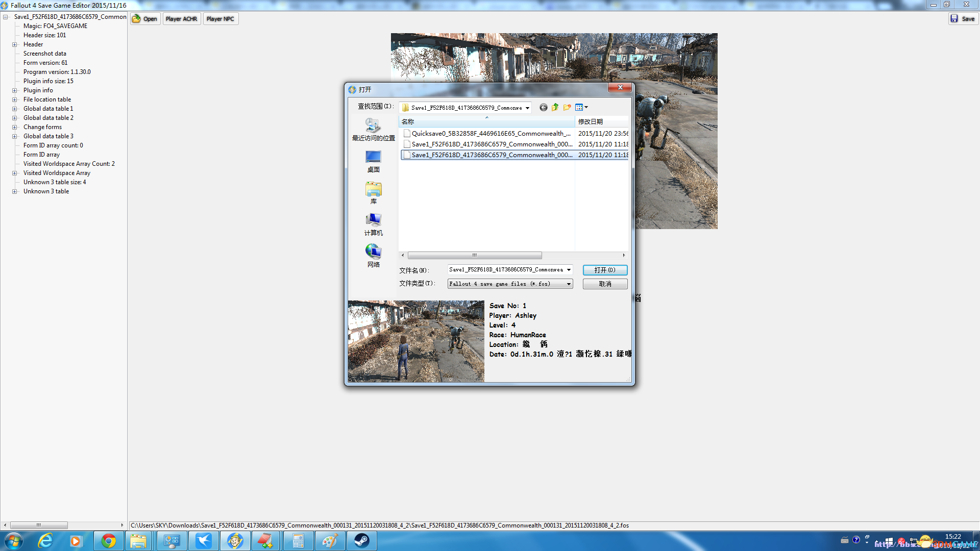Click the file name input field

[x=506, y=270]
